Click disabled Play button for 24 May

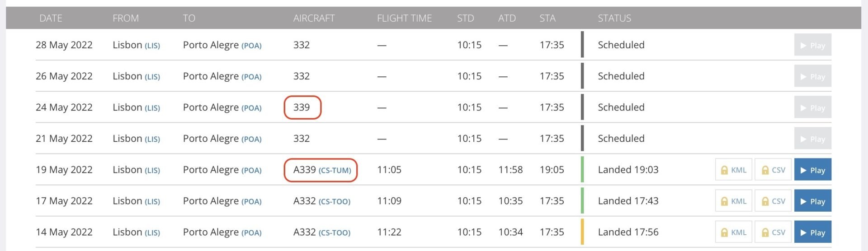[x=812, y=107]
